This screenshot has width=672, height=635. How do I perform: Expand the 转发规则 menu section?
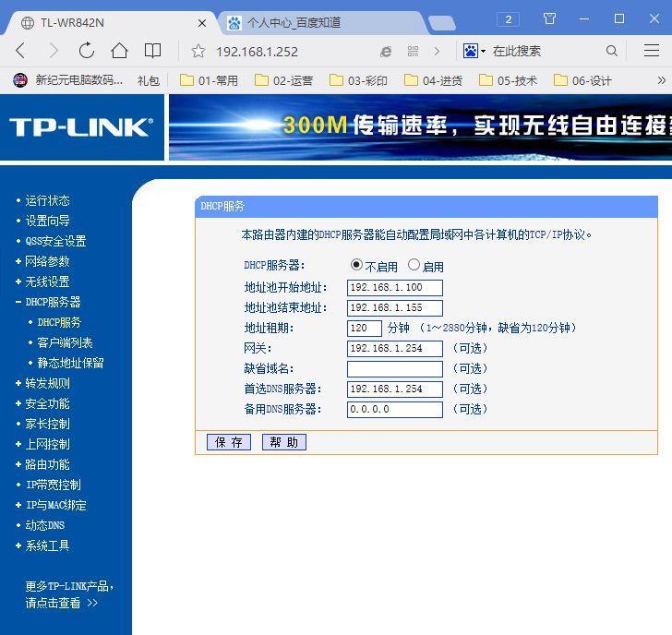coord(46,383)
